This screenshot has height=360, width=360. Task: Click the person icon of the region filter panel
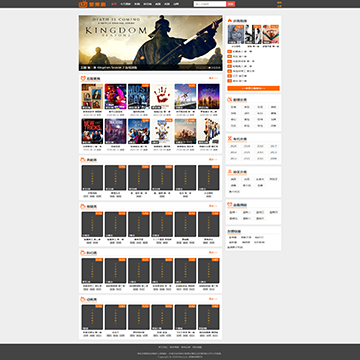click(x=229, y=172)
